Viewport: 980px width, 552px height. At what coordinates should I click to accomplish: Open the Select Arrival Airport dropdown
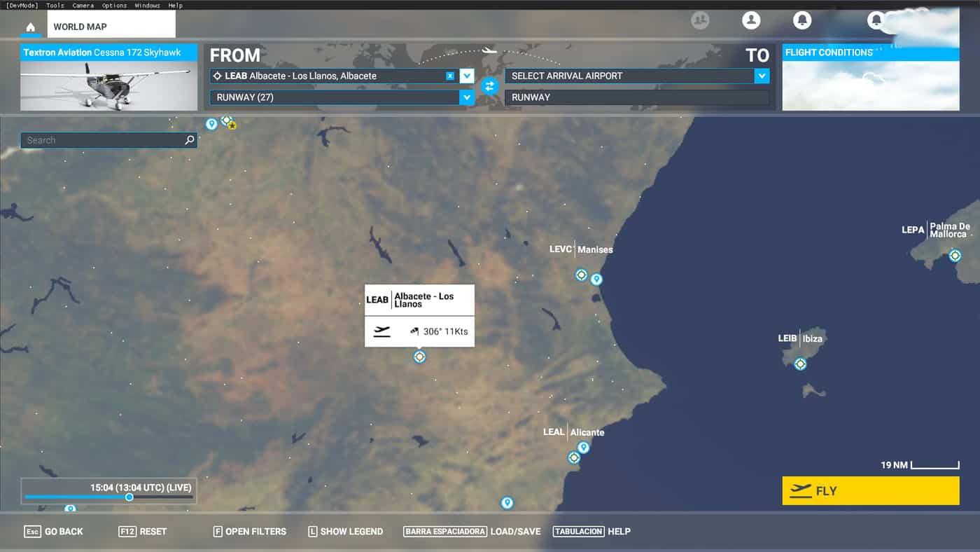[x=762, y=76]
